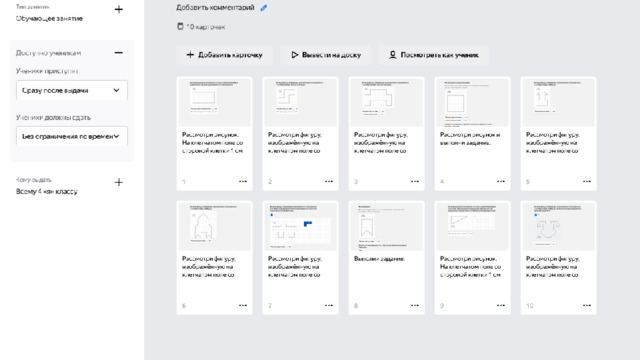Open the thumbnail of card 1
Viewport: 640px width, 360px height.
click(x=215, y=102)
